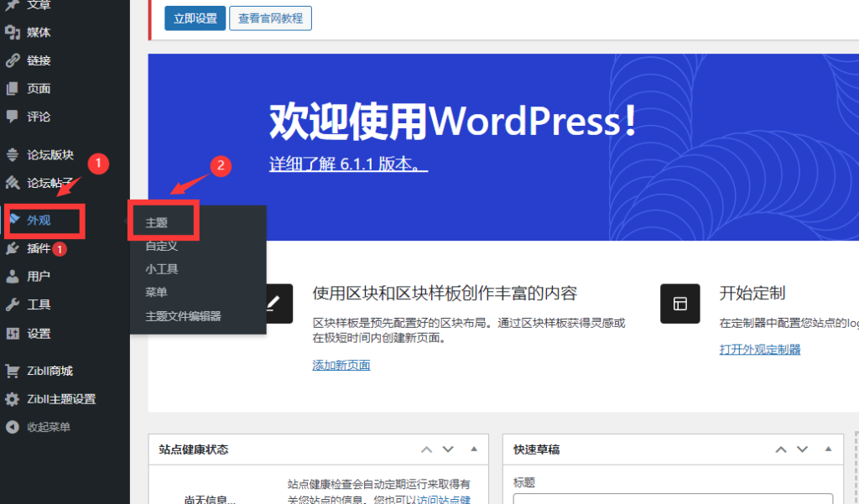Image resolution: width=859 pixels, height=504 pixels.
Task: Click the 开始定制 heading text
Action: [x=752, y=293]
